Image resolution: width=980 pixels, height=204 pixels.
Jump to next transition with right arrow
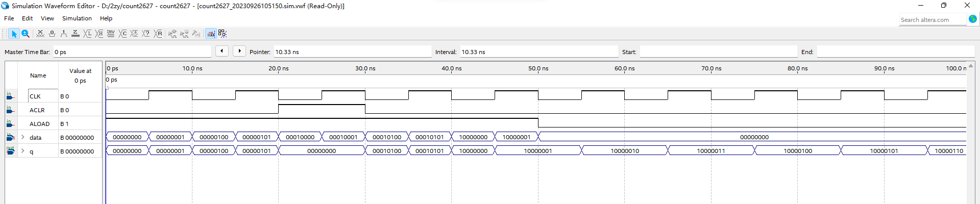pyautogui.click(x=239, y=51)
